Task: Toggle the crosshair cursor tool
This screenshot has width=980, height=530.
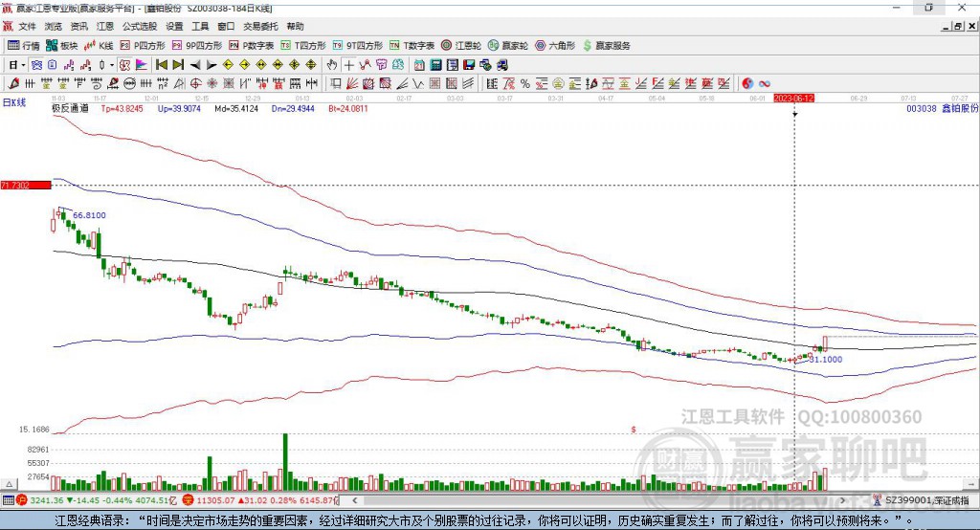Action: (348, 65)
